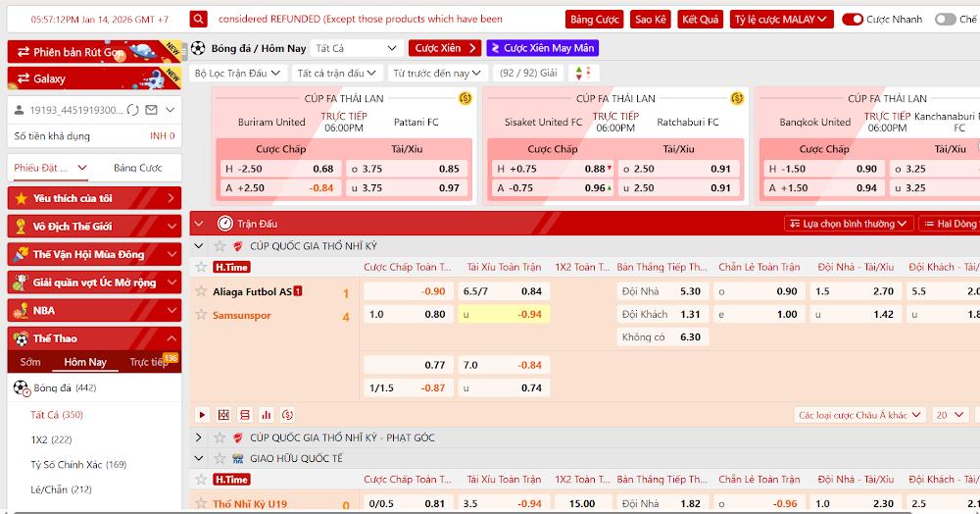Open the bar chart statistics icon under Samsunspor
The width and height of the screenshot is (980, 514).
point(266,415)
